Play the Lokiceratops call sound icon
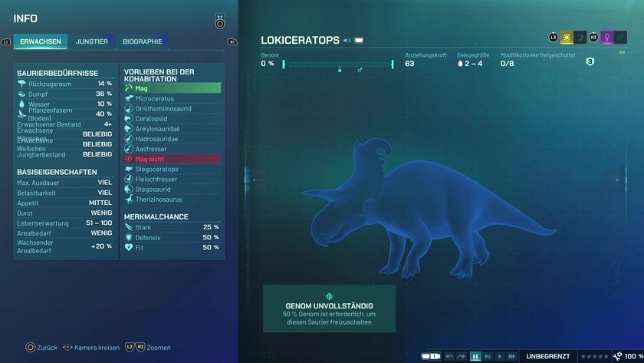The image size is (644, 363). coord(347,40)
